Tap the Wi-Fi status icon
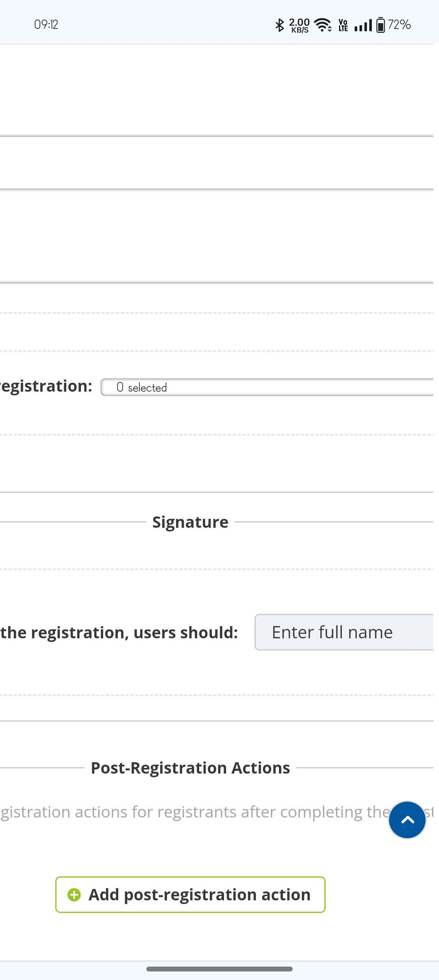Image resolution: width=439 pixels, height=980 pixels. point(323,25)
